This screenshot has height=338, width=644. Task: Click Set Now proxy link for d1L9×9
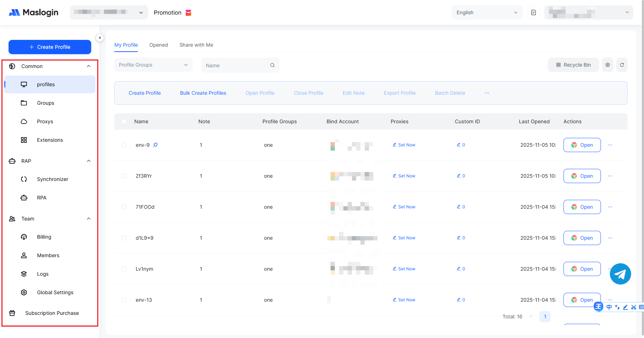pos(404,238)
